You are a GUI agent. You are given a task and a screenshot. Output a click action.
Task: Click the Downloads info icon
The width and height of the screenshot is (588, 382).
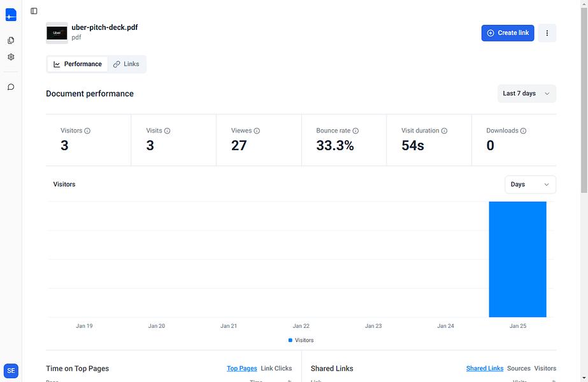[523, 131]
